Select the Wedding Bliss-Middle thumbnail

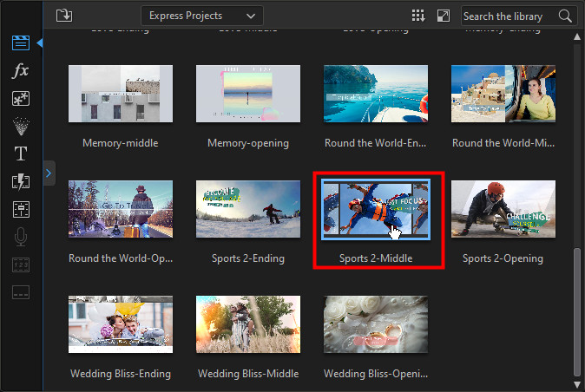pyautogui.click(x=248, y=324)
